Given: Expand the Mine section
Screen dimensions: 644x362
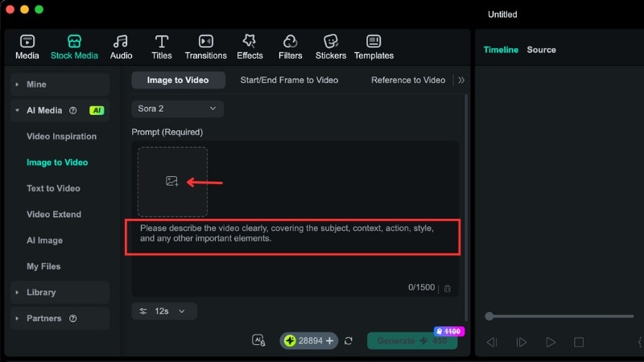Looking at the screenshot, I should point(17,84).
